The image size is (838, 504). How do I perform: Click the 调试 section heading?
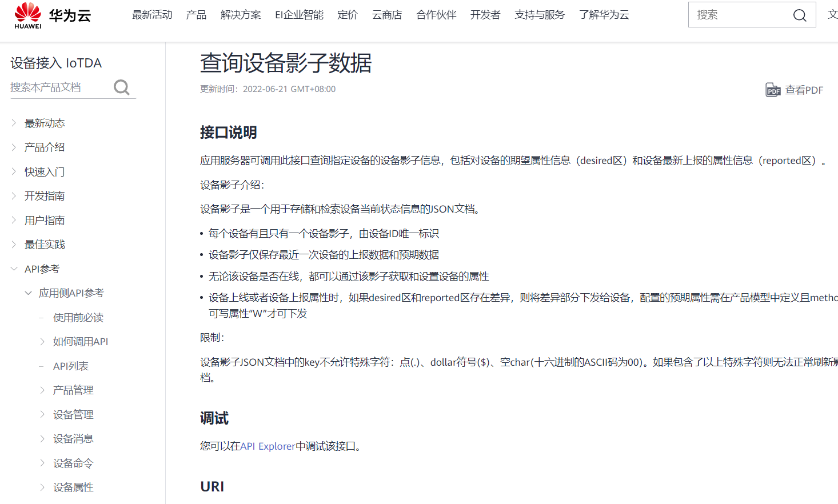point(214,418)
